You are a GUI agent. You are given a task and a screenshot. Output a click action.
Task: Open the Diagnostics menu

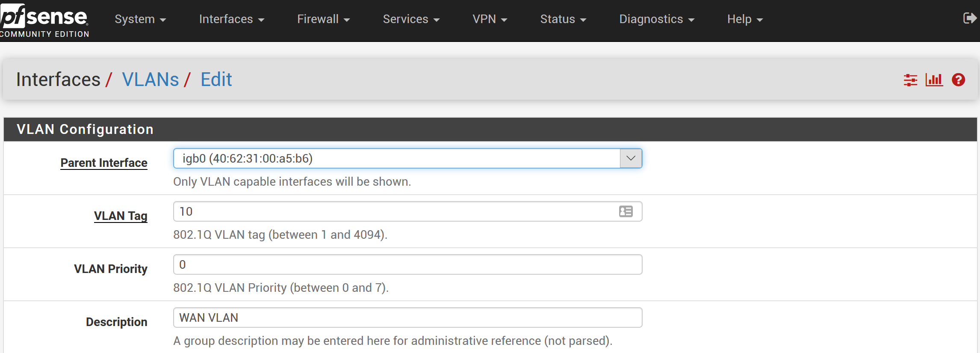657,19
